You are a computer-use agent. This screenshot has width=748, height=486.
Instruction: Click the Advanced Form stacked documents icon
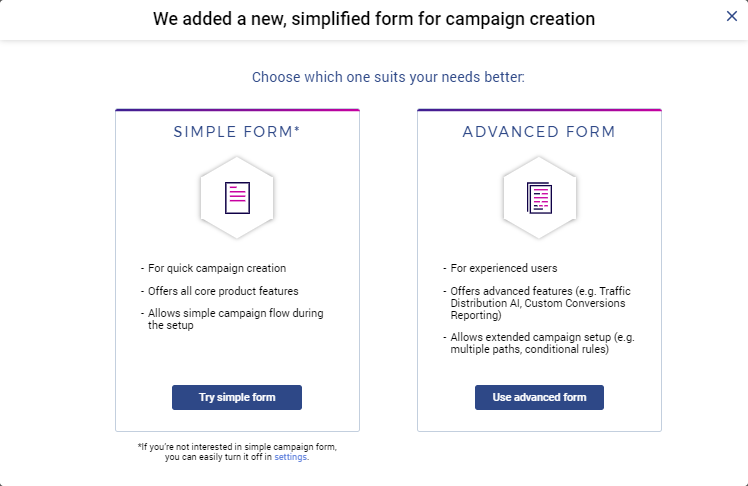(x=539, y=196)
